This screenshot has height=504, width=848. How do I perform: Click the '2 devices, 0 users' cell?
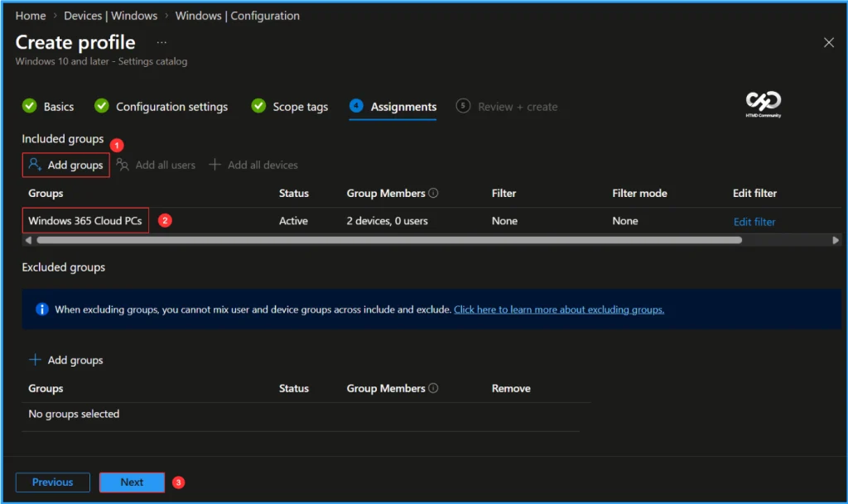click(x=388, y=221)
